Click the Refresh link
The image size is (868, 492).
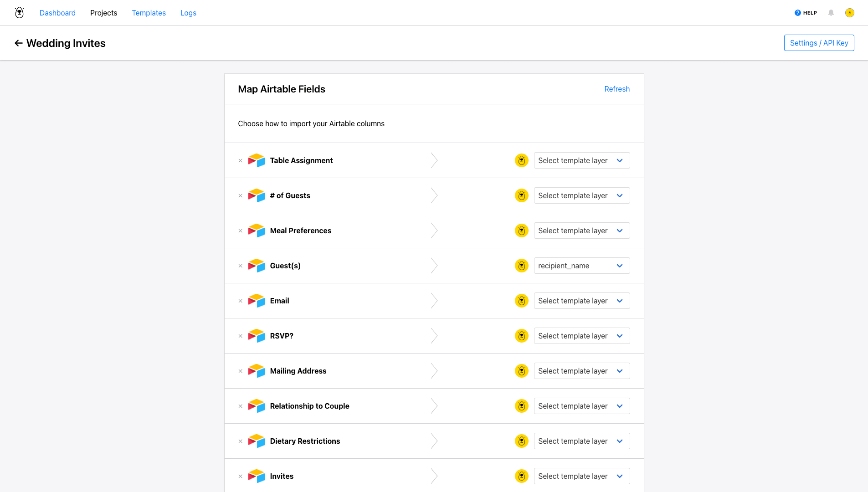617,89
